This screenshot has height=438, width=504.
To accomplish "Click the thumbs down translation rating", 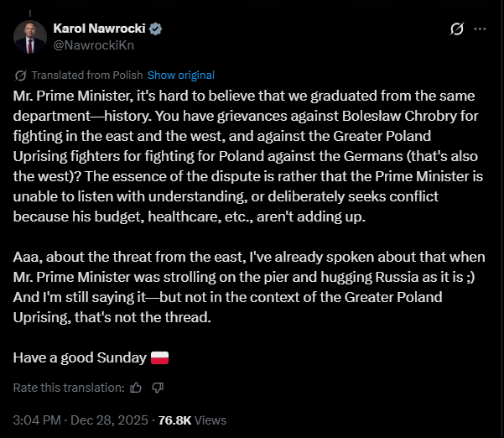I will point(158,388).
